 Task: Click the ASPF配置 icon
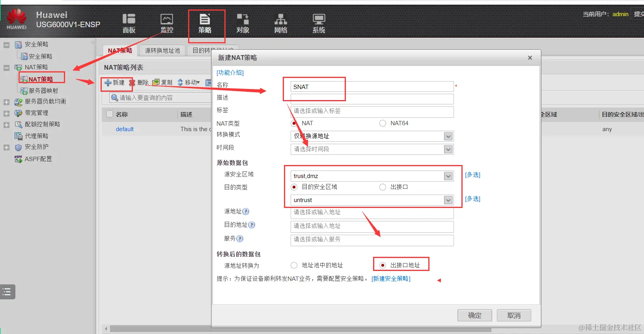(x=18, y=159)
